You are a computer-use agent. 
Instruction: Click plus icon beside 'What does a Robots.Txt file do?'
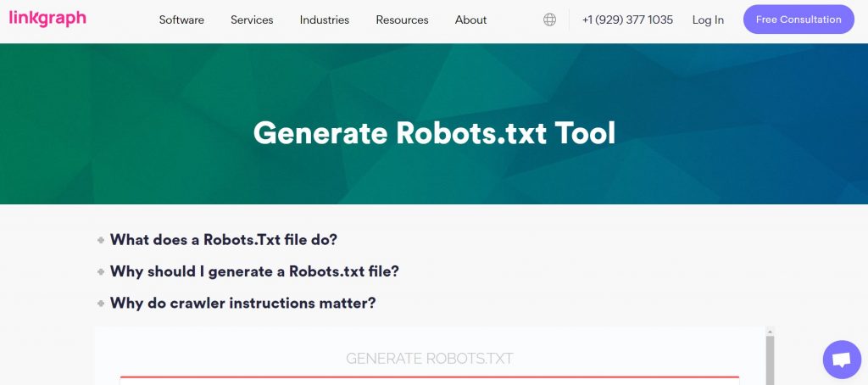tap(101, 240)
